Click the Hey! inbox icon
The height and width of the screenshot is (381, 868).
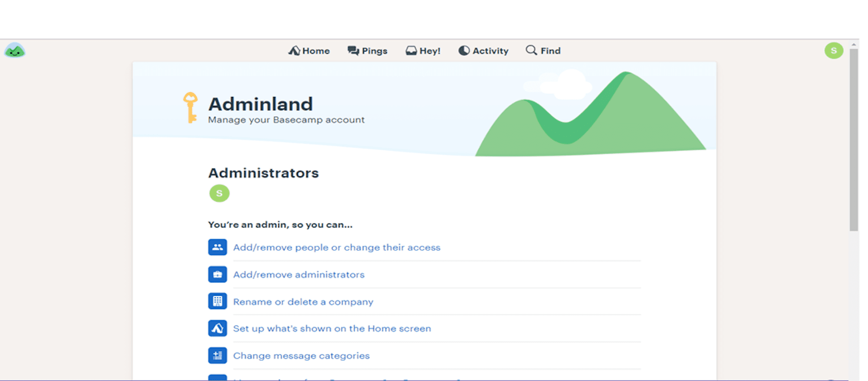[x=411, y=51]
